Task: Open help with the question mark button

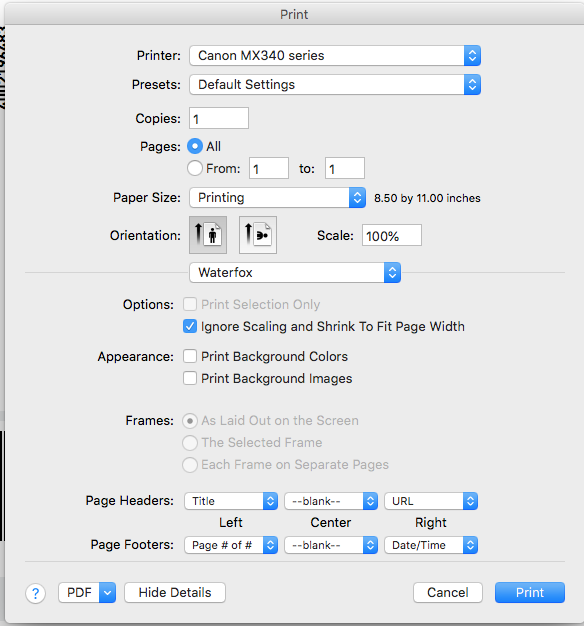Action: click(36, 593)
